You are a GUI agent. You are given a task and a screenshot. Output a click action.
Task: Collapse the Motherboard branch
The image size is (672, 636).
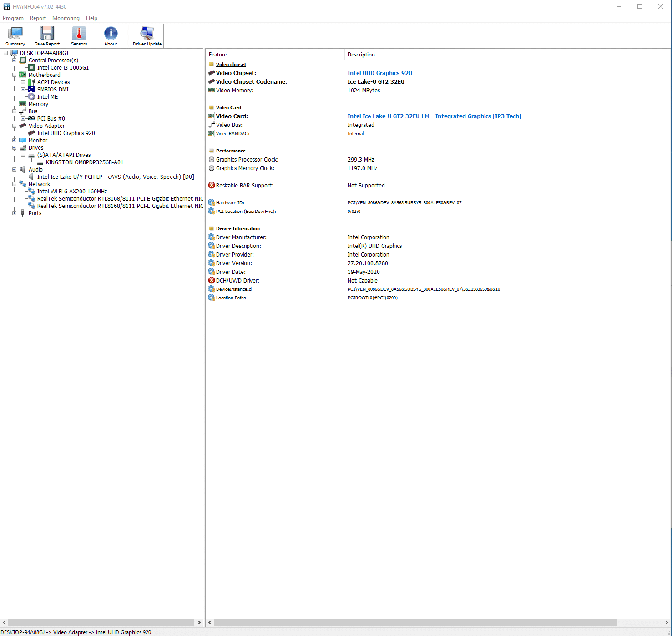(x=14, y=75)
